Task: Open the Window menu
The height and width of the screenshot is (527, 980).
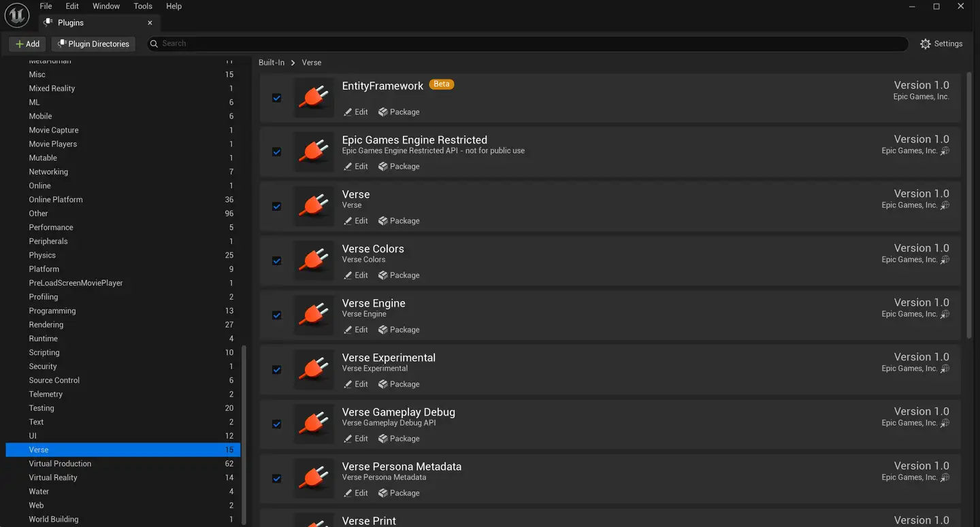Action: [106, 6]
